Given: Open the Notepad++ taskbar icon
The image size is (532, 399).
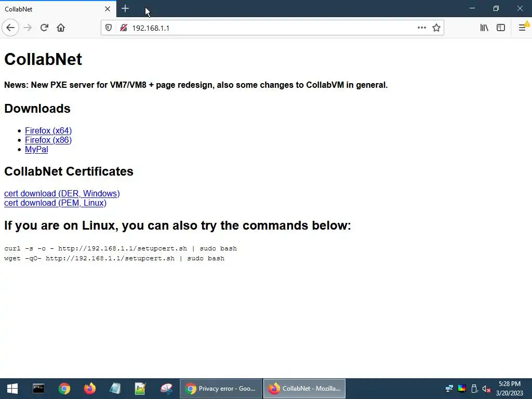Looking at the screenshot, I should pos(140,389).
